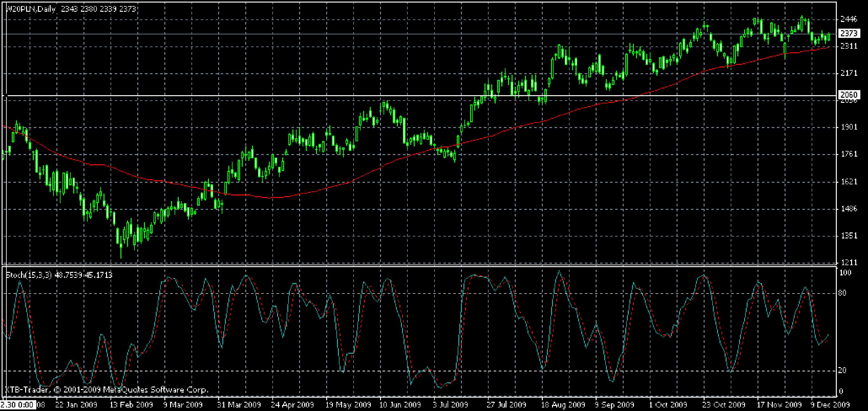Image resolution: width=868 pixels, height=411 pixels.
Task: Click the 1901 price scale label
Action: (x=849, y=127)
